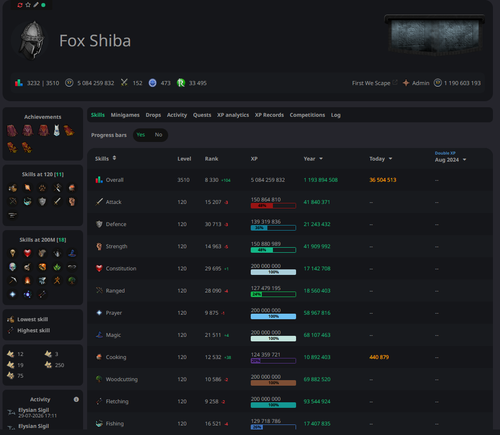
Task: Click the pencil edit icon
Action: click(x=36, y=5)
